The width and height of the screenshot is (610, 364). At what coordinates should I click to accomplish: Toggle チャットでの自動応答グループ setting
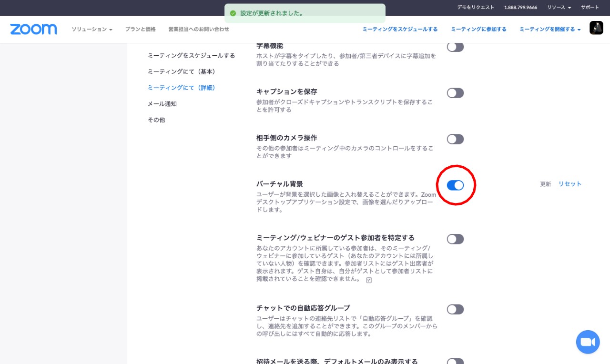pyautogui.click(x=455, y=310)
